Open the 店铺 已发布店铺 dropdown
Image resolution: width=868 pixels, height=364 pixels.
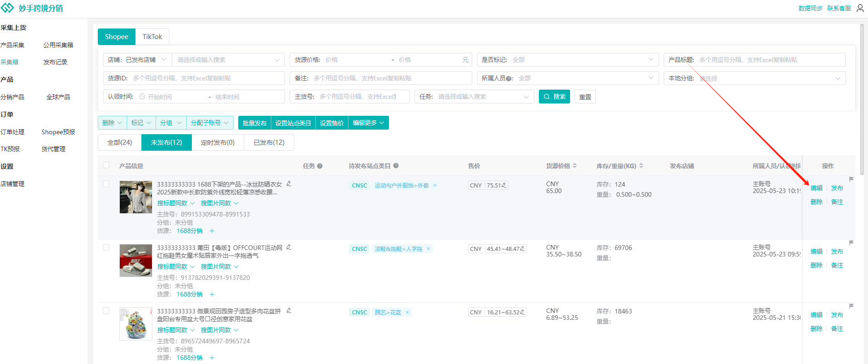click(x=137, y=60)
